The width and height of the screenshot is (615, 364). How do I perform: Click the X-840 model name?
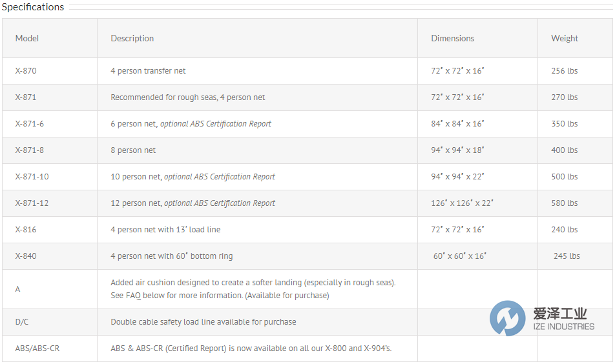tap(26, 256)
